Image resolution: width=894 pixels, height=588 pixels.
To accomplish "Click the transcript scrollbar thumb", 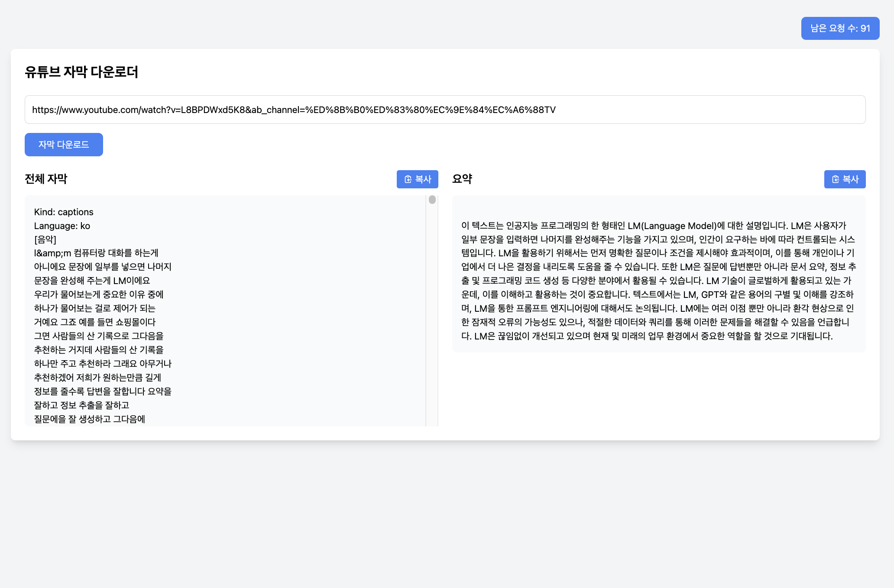I will (x=432, y=200).
